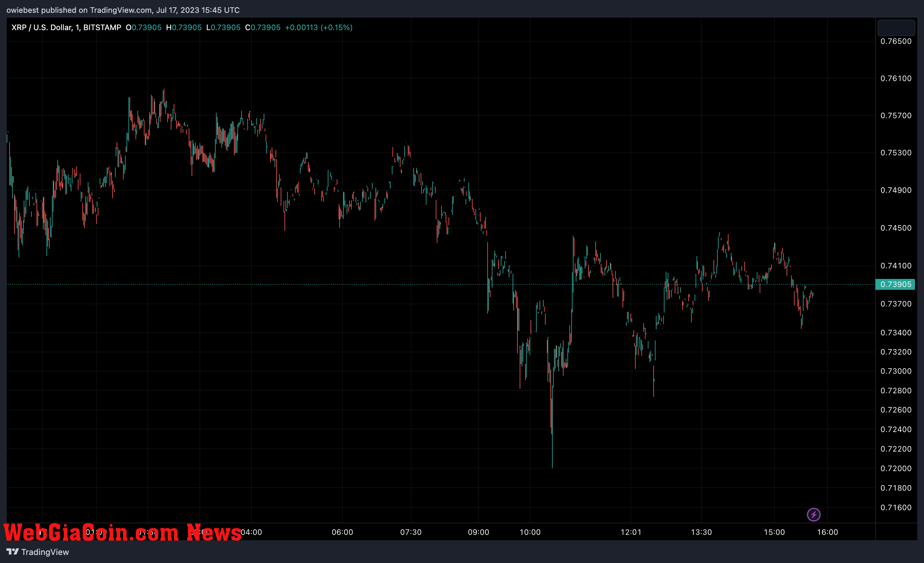
Task: Click the 0.72800 price axis label
Action: coord(896,391)
